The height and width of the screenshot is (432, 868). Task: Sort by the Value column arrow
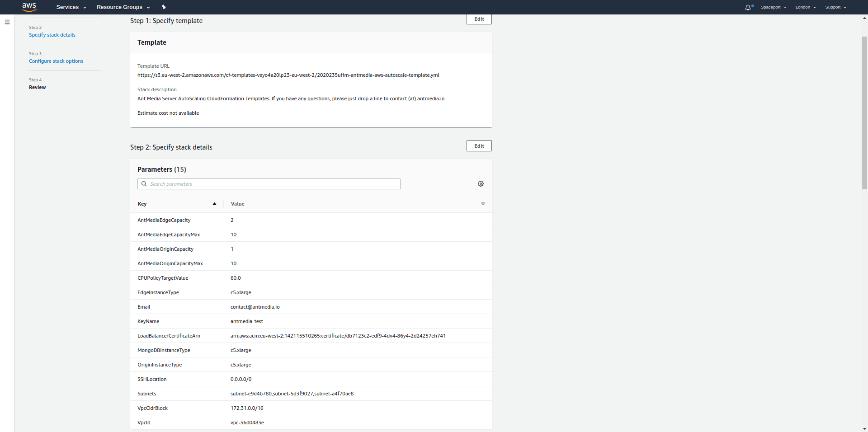483,204
